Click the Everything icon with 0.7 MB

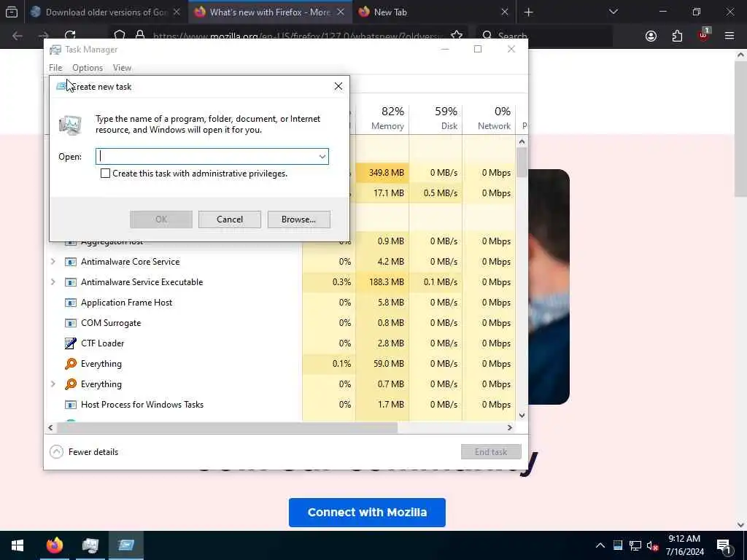click(71, 384)
